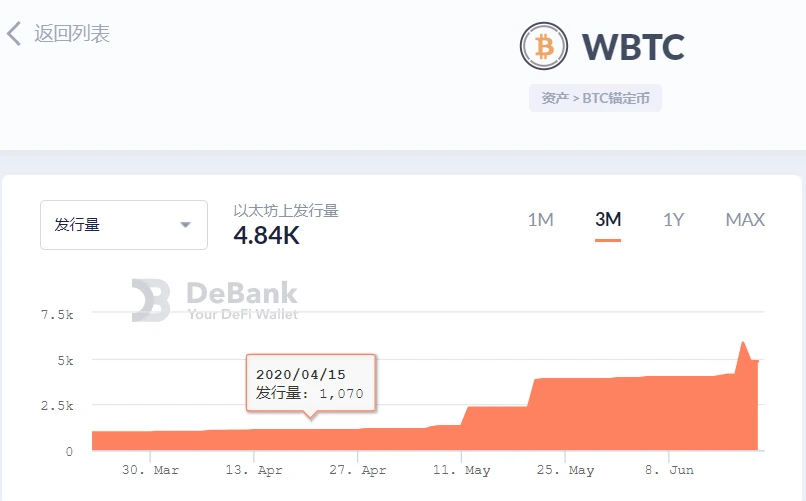Click the WBTC bitcoin coin logo
Image resolution: width=806 pixels, height=501 pixels.
click(543, 46)
